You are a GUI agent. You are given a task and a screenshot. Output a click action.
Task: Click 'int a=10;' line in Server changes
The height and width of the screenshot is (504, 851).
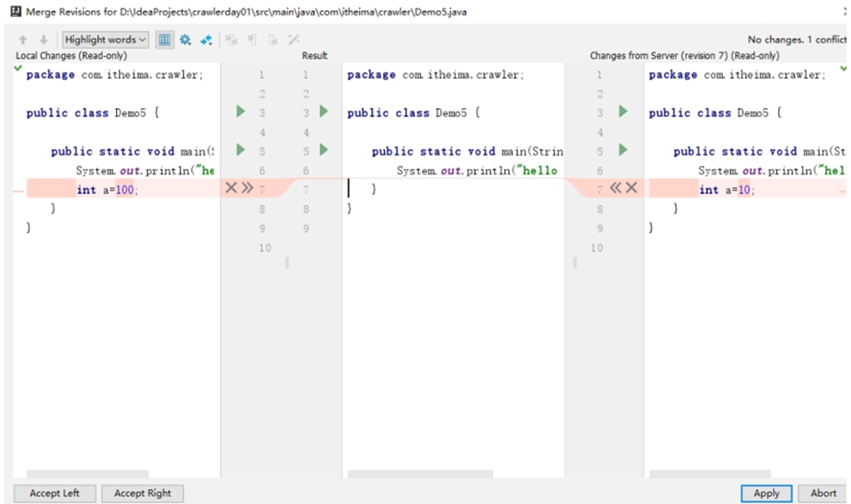[x=726, y=190]
